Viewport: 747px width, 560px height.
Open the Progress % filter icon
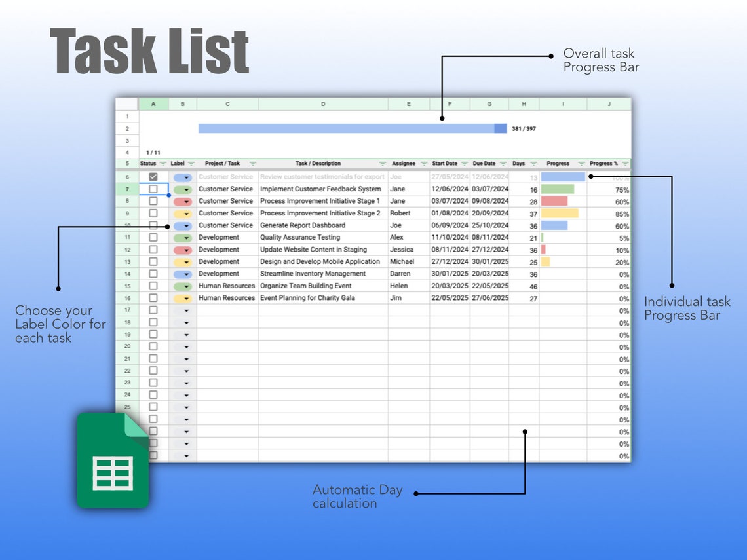(x=625, y=164)
